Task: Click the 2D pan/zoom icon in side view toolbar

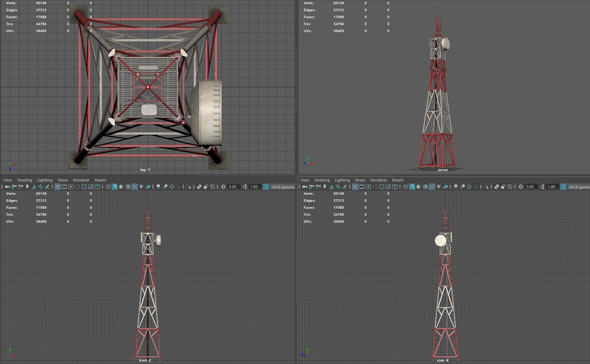Action: (x=338, y=187)
